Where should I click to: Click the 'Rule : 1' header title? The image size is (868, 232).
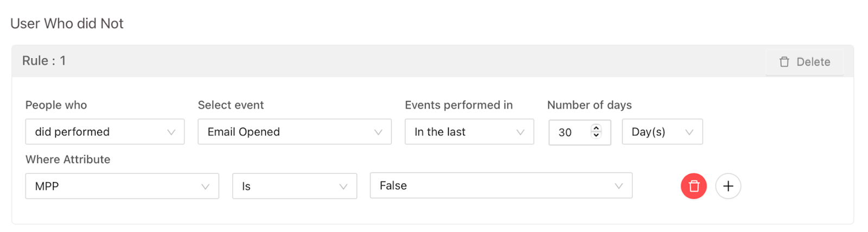(44, 61)
